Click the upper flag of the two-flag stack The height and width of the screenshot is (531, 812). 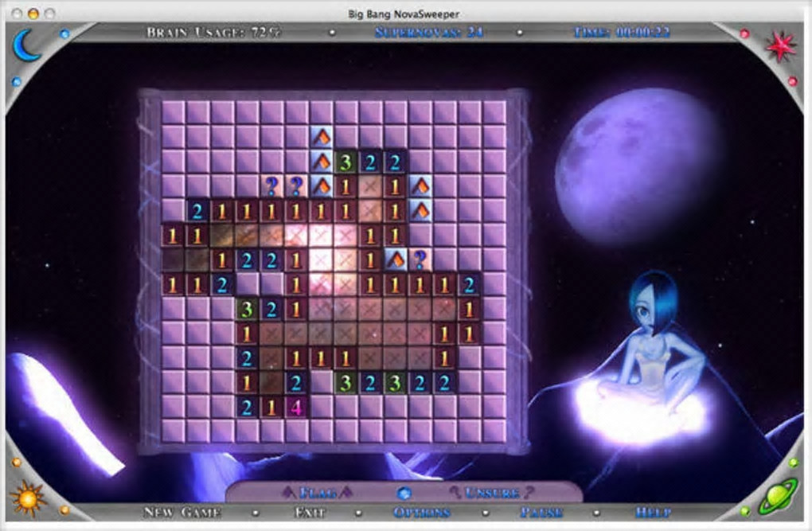pos(420,186)
